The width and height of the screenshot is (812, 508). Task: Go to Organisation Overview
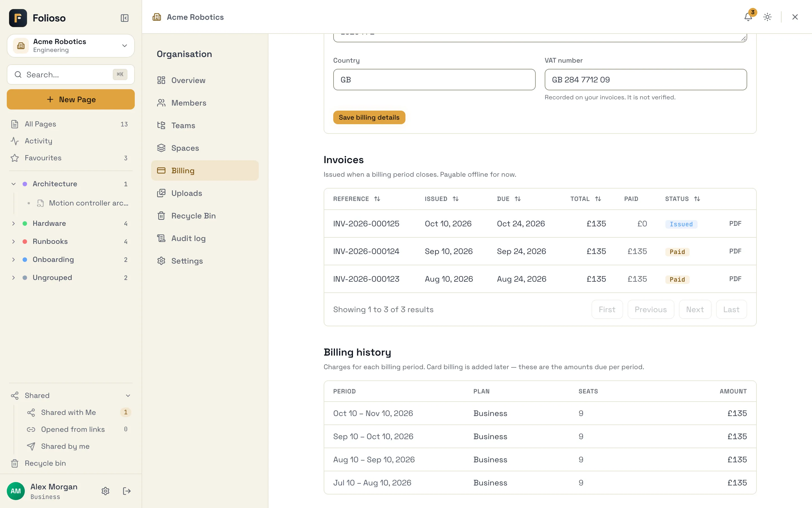click(205, 80)
